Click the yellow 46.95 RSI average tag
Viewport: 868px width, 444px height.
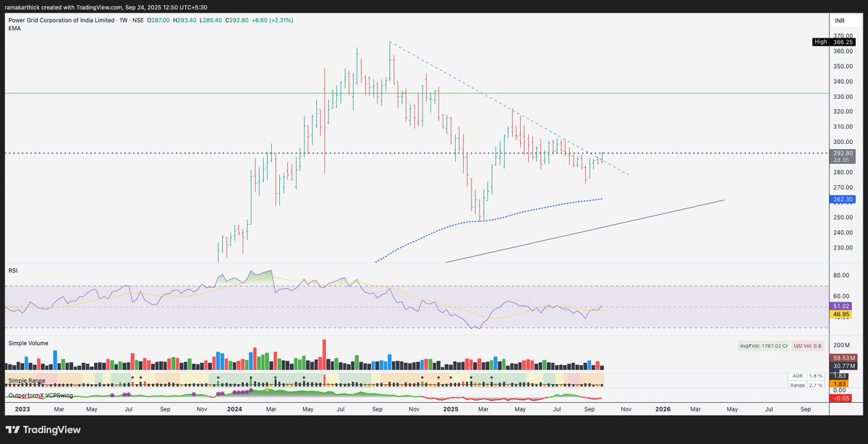pos(842,315)
